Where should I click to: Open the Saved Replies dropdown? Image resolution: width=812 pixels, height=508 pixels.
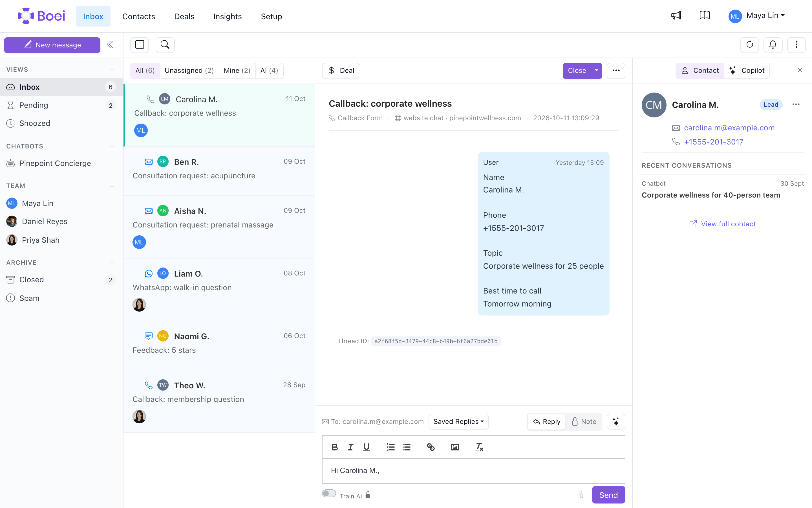[458, 421]
